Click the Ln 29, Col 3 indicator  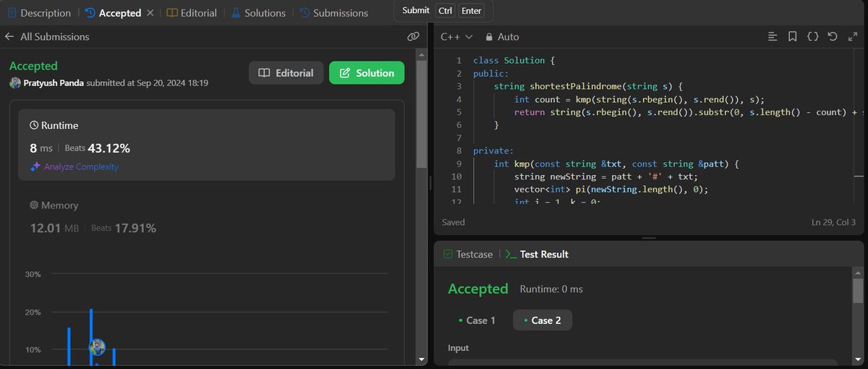[833, 222]
